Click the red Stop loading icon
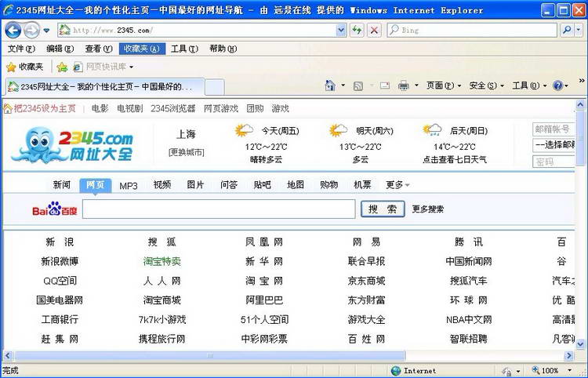The width and height of the screenshot is (588, 378). tap(374, 30)
